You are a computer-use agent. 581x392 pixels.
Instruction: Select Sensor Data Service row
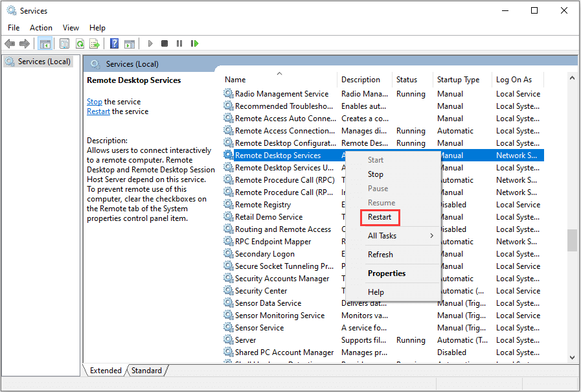coord(383,303)
